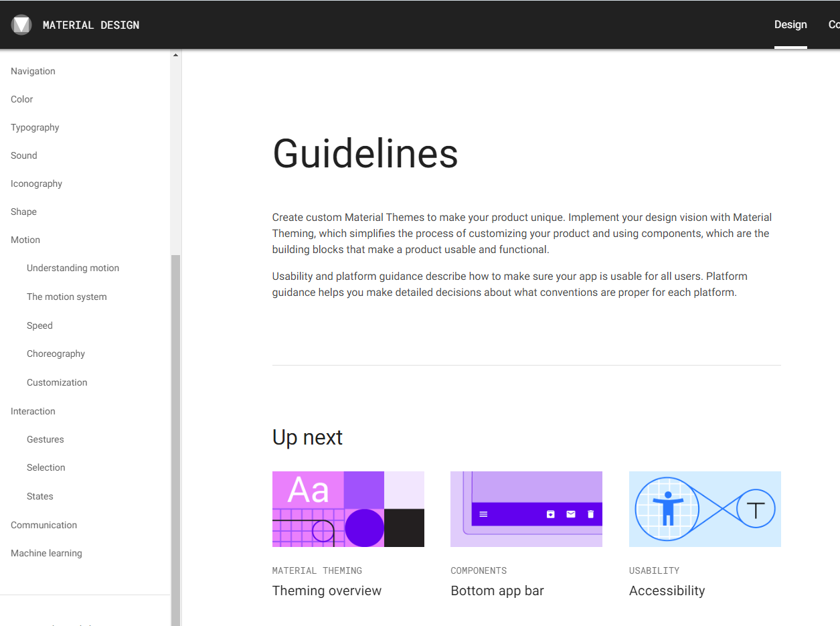Open Machine learning in sidebar
840x626 pixels.
pyautogui.click(x=46, y=553)
